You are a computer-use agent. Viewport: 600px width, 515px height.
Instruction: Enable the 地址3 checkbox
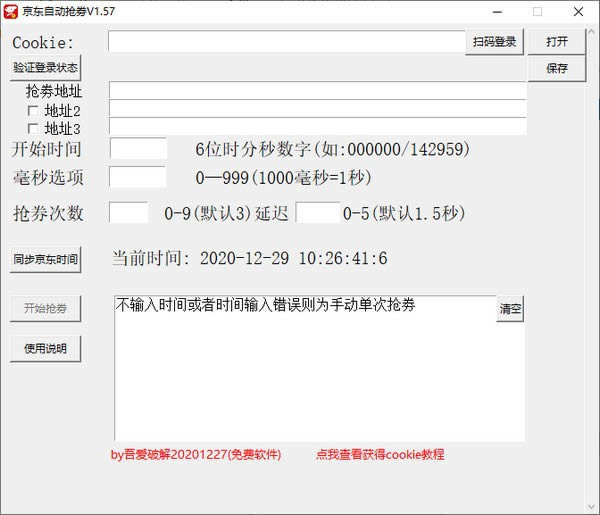33,129
